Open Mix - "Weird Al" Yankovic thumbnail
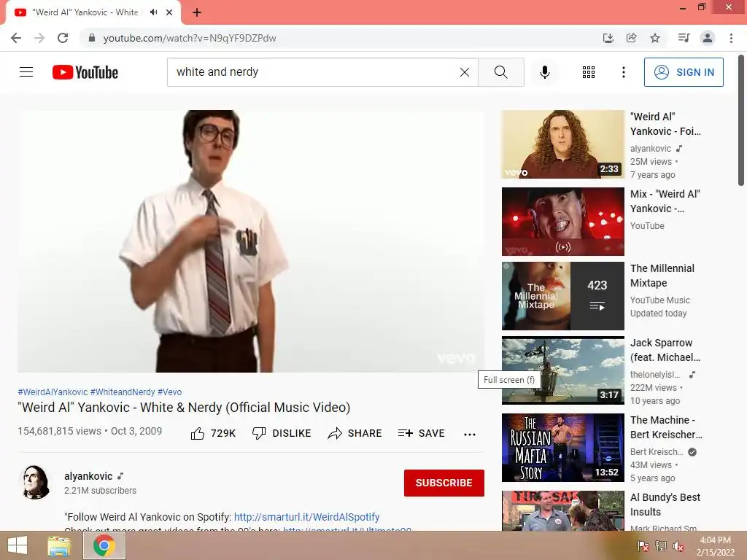This screenshot has height=560, width=747. point(563,222)
